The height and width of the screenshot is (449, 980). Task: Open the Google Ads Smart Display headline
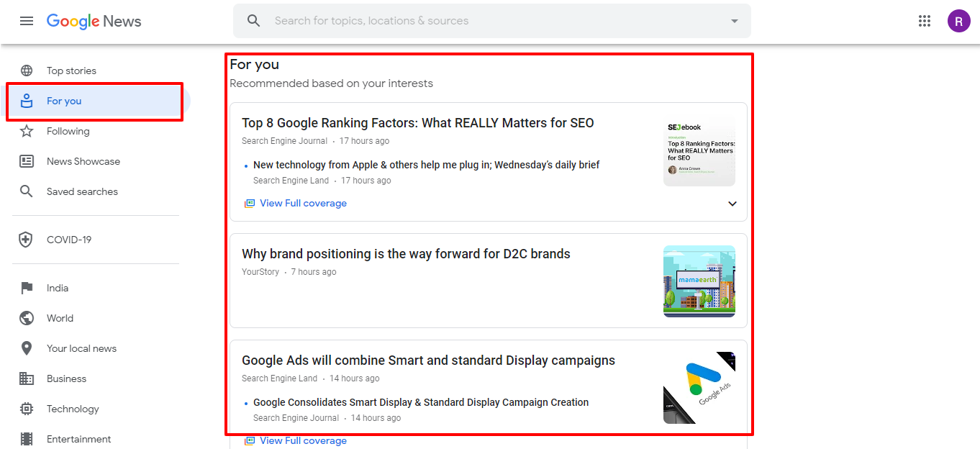point(428,360)
